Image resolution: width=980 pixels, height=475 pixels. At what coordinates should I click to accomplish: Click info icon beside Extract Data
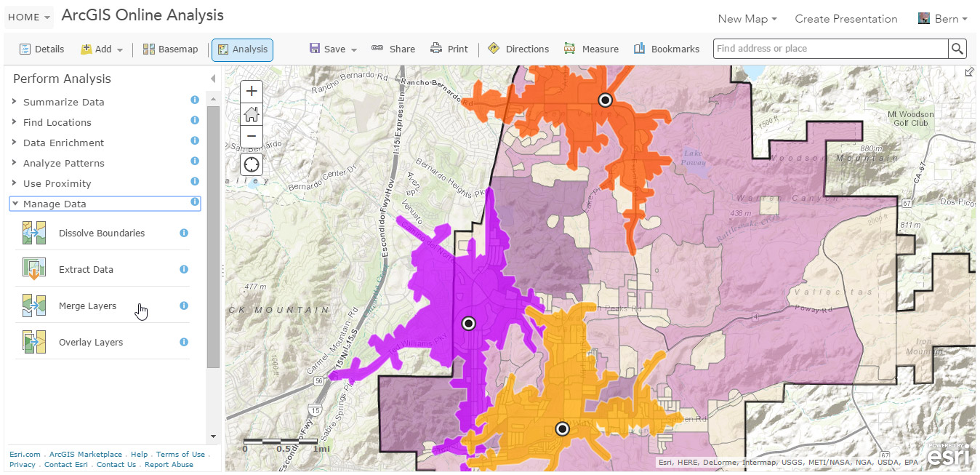tap(184, 270)
